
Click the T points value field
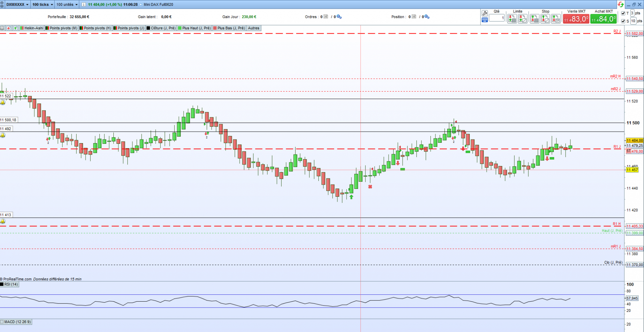632,13
